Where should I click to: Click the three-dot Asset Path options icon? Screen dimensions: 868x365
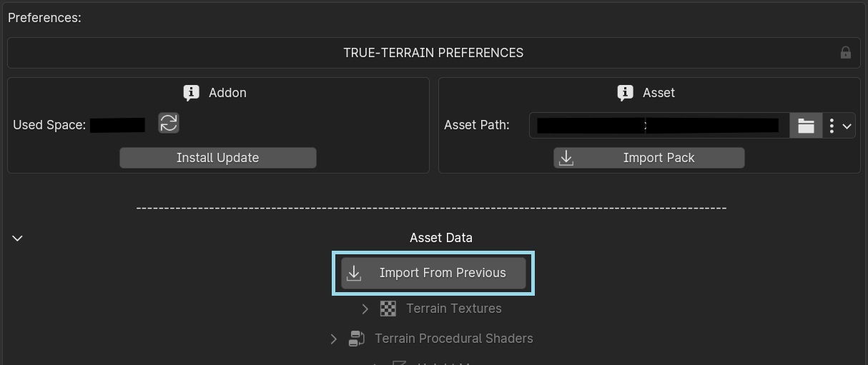[x=832, y=126]
